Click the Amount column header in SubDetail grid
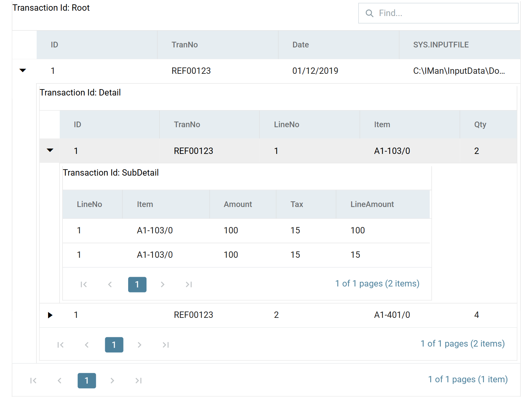The width and height of the screenshot is (532, 418). 243,204
